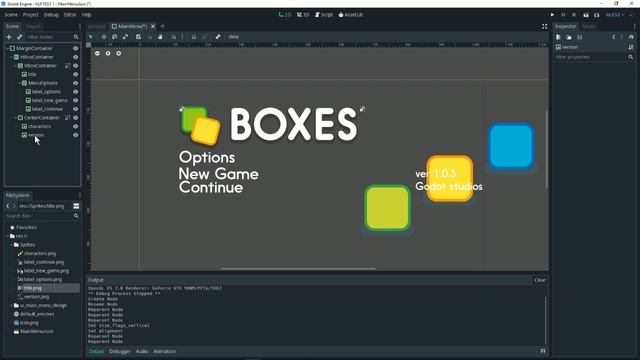Toggle visibility of HBoxContainer node
Screen dimensions: 640x360
click(x=76, y=57)
